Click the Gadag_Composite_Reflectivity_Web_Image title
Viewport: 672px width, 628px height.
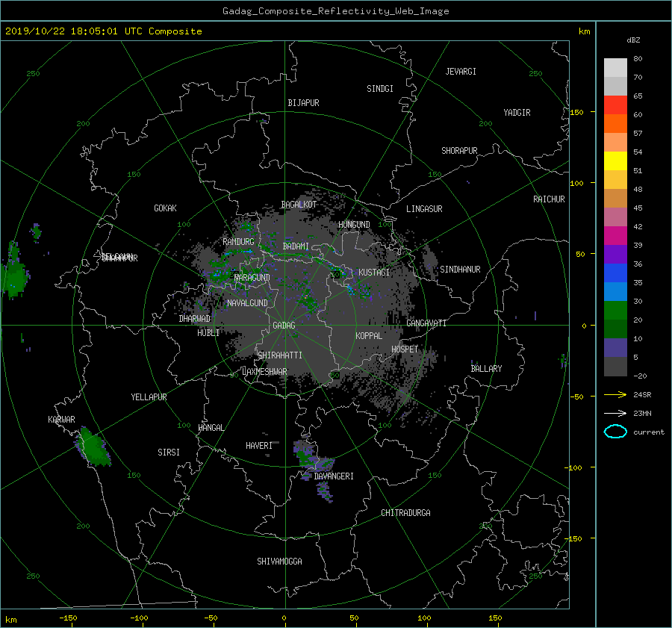click(335, 11)
